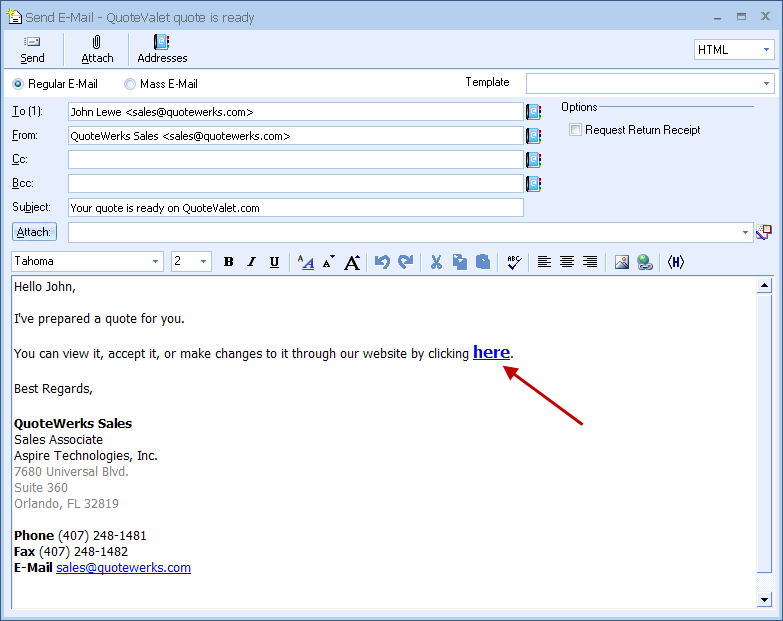
Task: Click 'Orlando, FL 32819' address line
Action: point(66,504)
